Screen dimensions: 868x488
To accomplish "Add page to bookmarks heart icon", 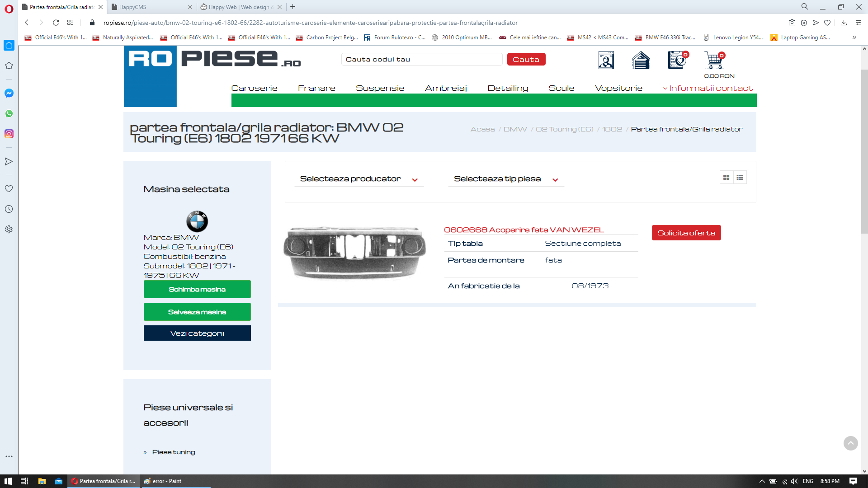I will click(x=827, y=23).
